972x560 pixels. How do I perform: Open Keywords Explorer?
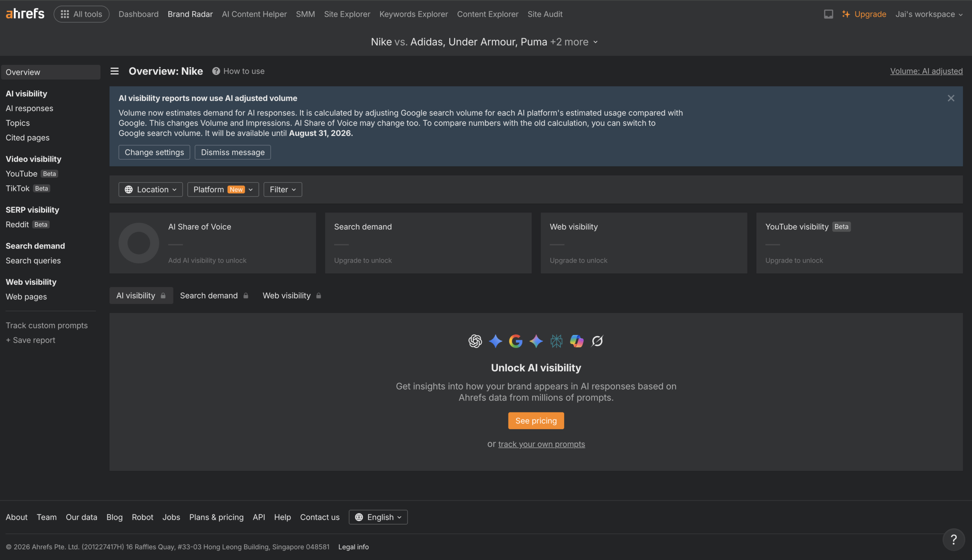coord(413,14)
